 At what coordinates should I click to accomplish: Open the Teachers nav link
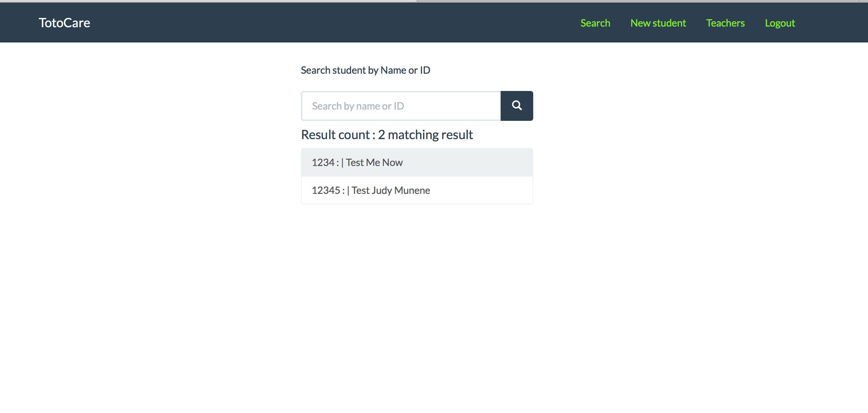[725, 23]
